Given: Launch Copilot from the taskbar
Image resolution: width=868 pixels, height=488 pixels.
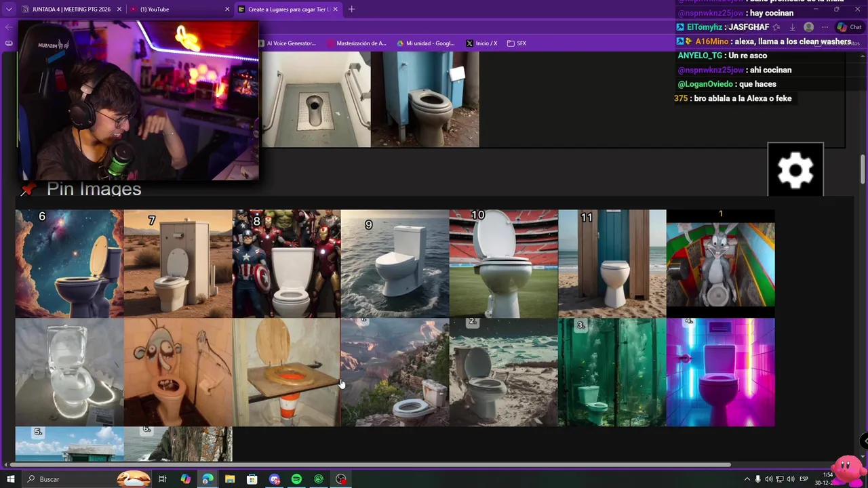Looking at the screenshot, I should tap(186, 479).
